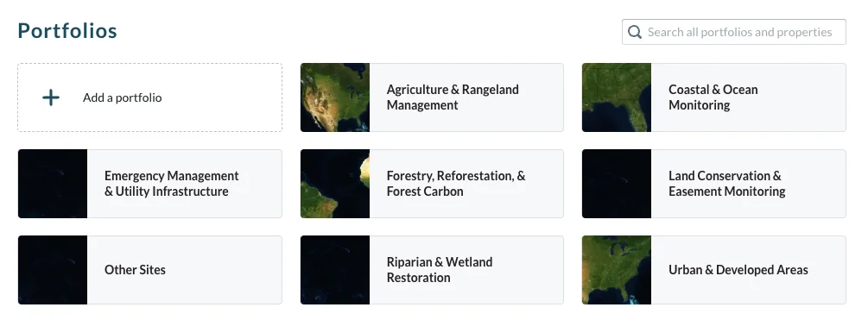Select the Other Sites thumbnail image
868x320 pixels.
pyautogui.click(x=53, y=270)
